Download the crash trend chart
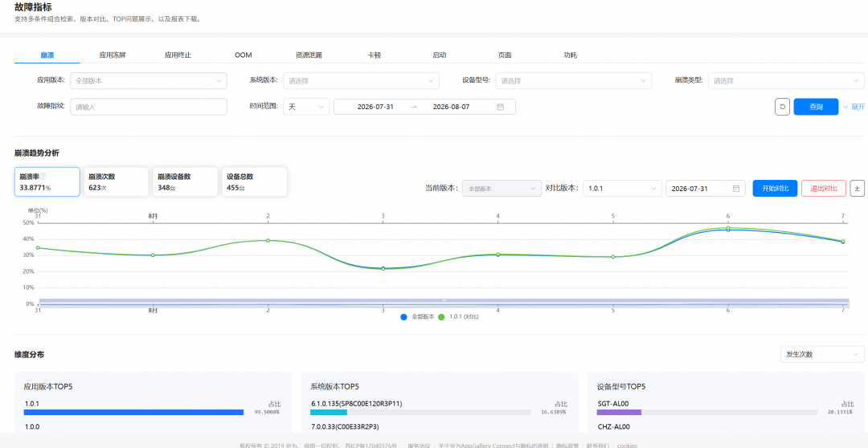The width and height of the screenshot is (868, 448). 857,188
